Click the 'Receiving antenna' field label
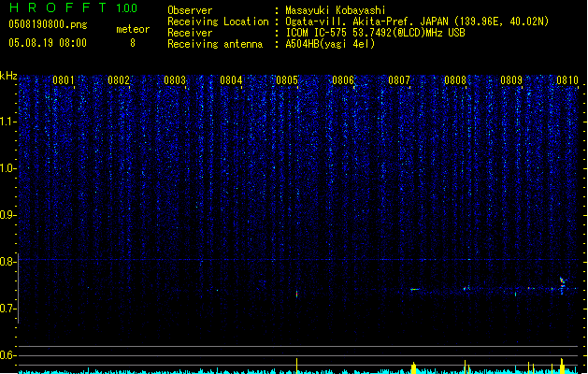Screen dimensions: 588x374 (215, 44)
